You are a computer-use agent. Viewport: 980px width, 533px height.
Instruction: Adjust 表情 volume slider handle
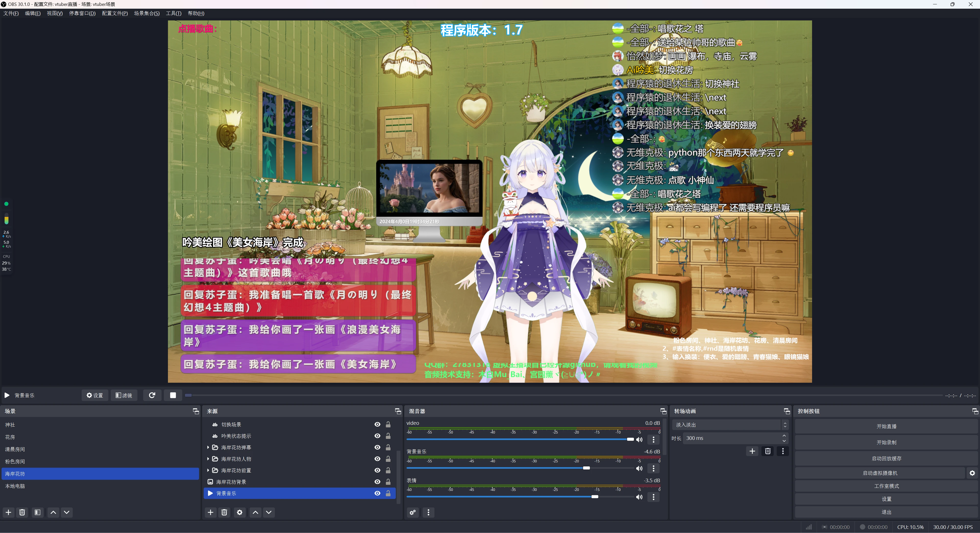(x=595, y=496)
